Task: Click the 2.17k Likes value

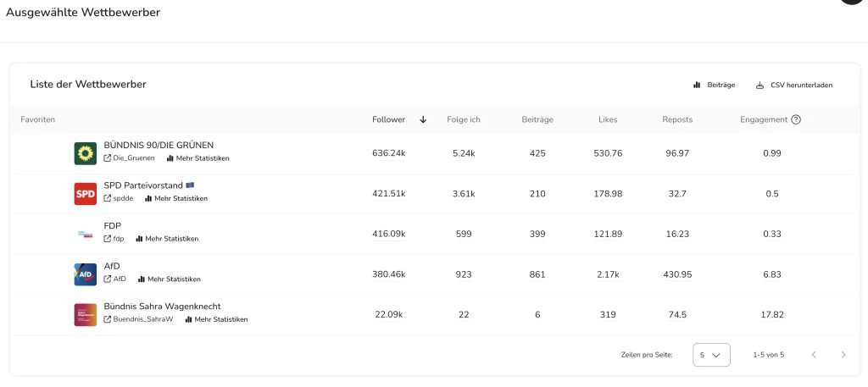Action: 608,274
